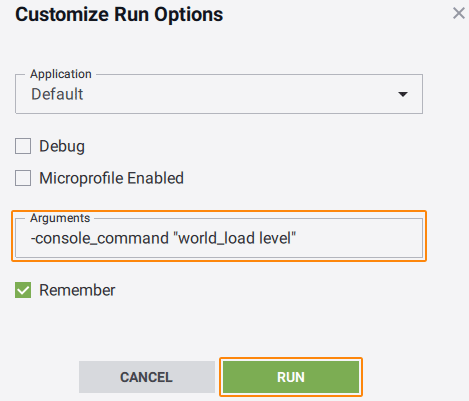Click the Customize Run Options title
Image resolution: width=469 pixels, height=401 pixels.
tap(119, 15)
